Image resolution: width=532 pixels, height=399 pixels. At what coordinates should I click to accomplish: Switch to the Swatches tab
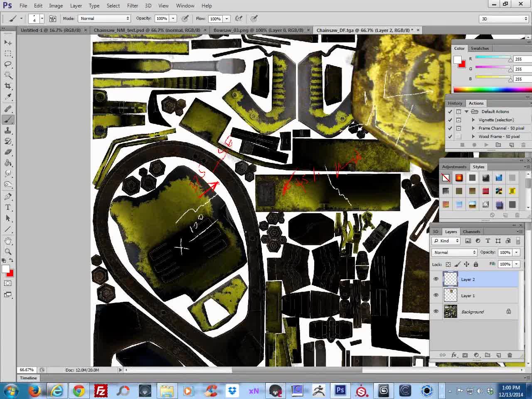pos(480,48)
